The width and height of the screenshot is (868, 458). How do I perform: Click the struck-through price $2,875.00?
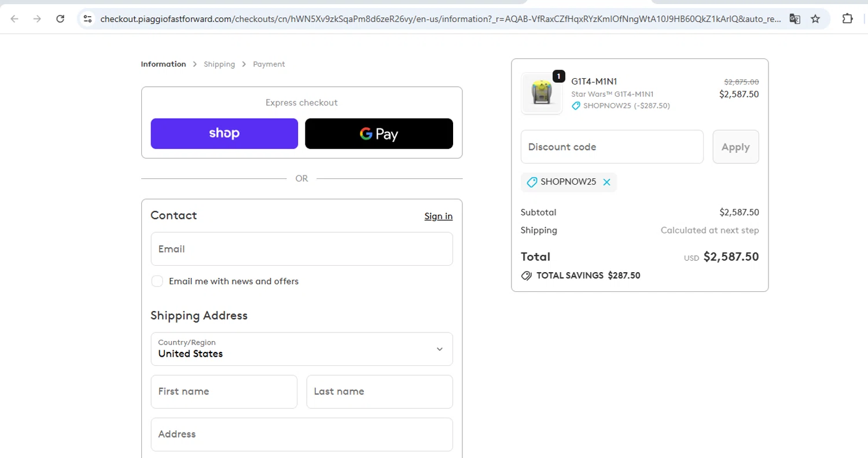(741, 82)
